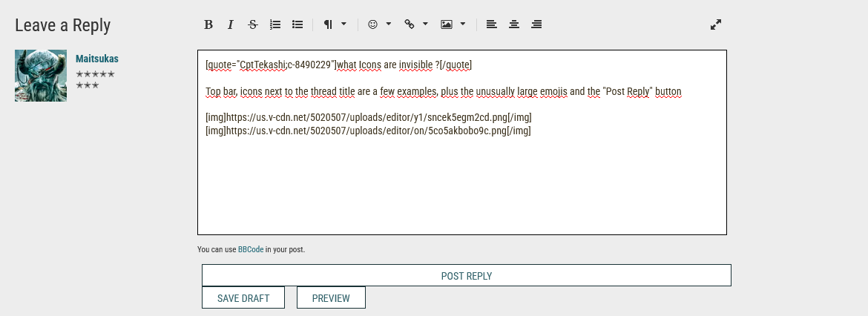Viewport: 868px width, 316px height.
Task: Click the star rank under Maitsukas
Action: tap(95, 79)
